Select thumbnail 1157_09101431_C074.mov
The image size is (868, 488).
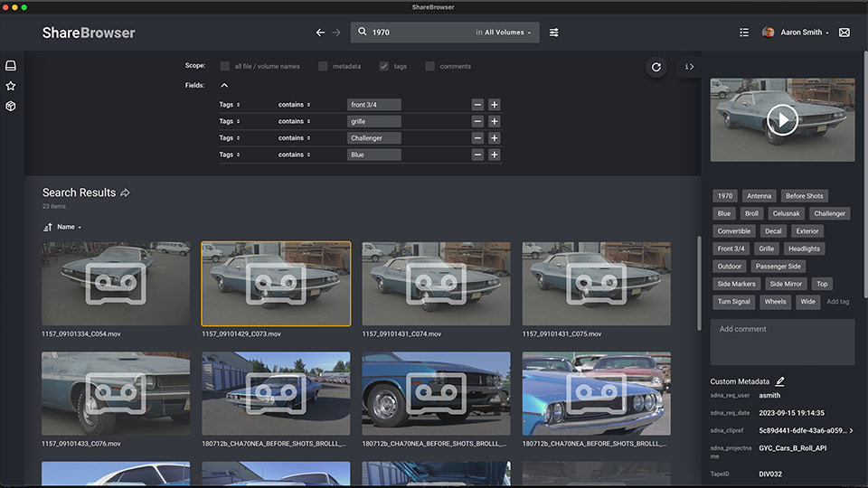click(436, 283)
